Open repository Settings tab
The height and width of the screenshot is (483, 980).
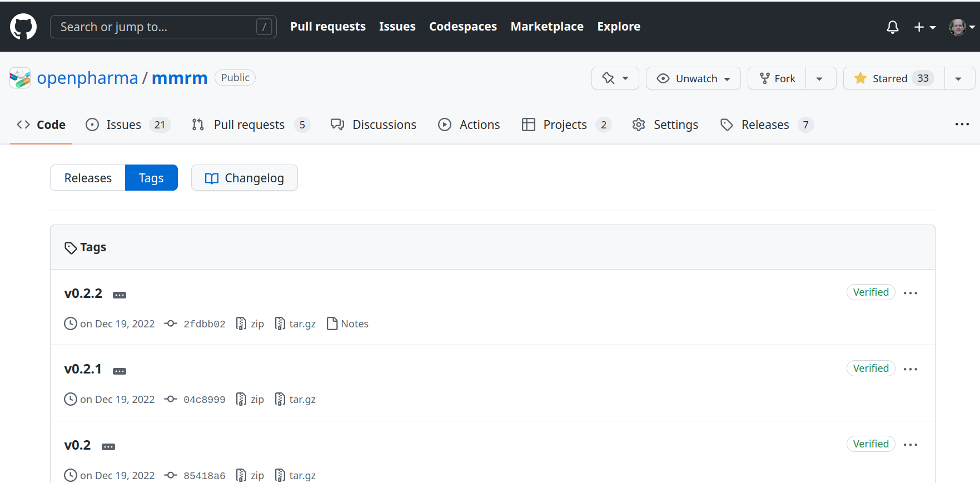coord(665,125)
